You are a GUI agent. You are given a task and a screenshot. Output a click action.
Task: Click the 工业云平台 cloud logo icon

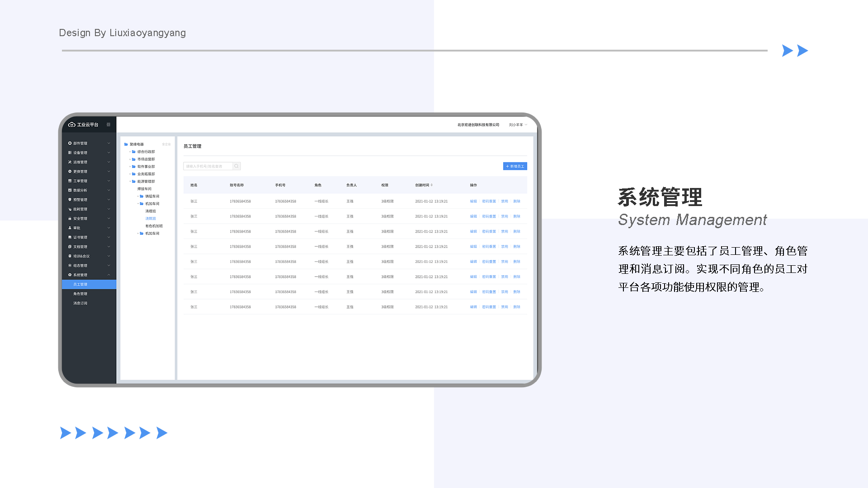(71, 125)
